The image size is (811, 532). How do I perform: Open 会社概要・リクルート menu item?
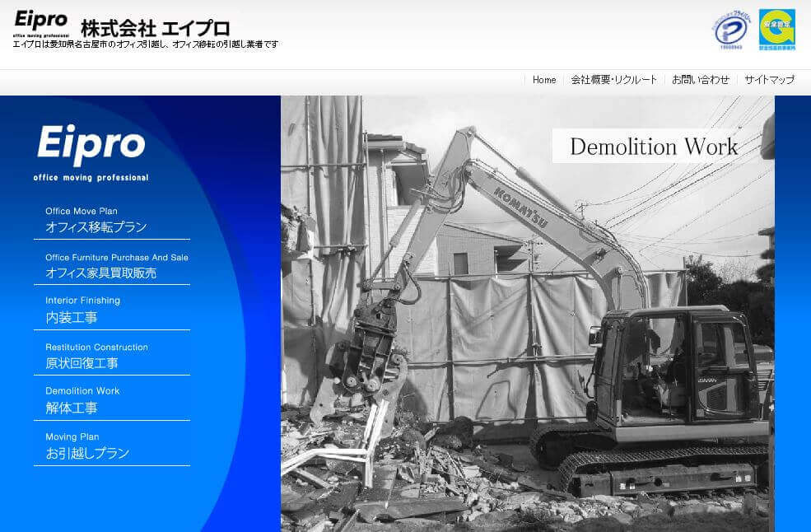click(x=614, y=80)
